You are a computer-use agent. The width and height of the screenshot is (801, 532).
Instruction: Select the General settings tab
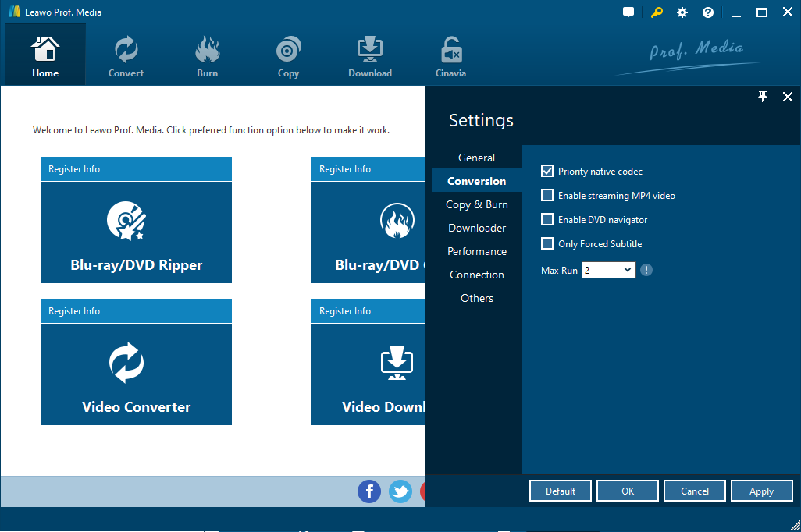click(476, 158)
